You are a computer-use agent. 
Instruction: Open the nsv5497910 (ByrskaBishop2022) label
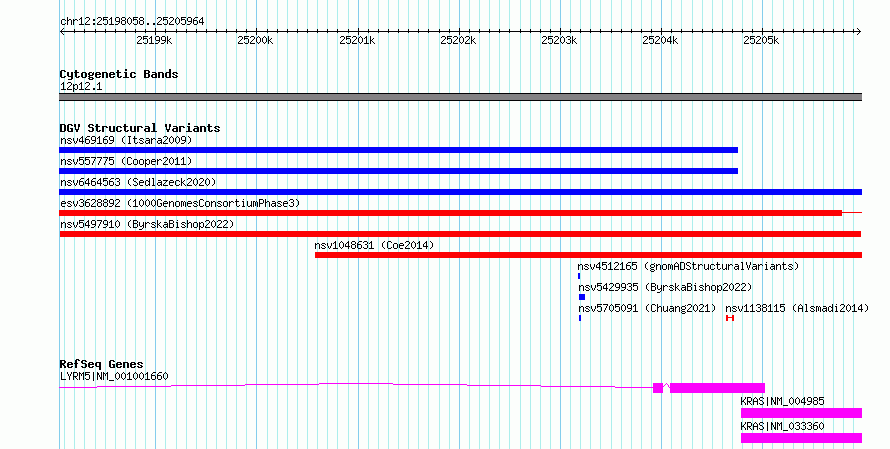(x=147, y=224)
